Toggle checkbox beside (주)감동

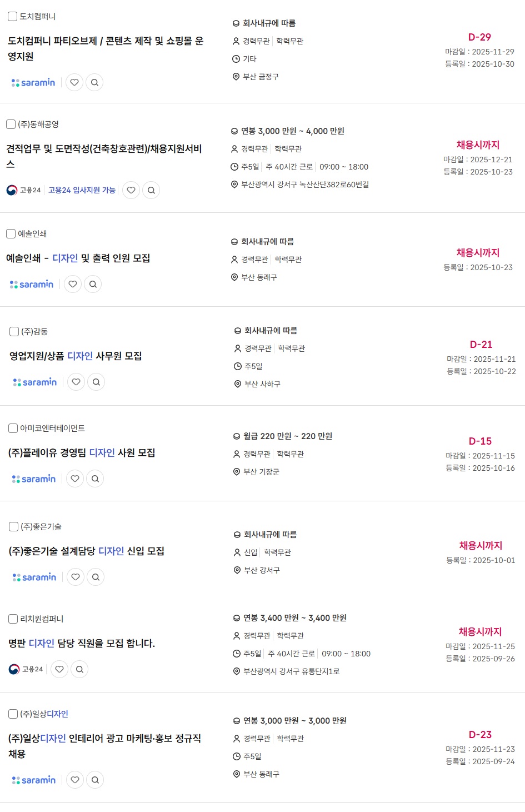[14, 332]
